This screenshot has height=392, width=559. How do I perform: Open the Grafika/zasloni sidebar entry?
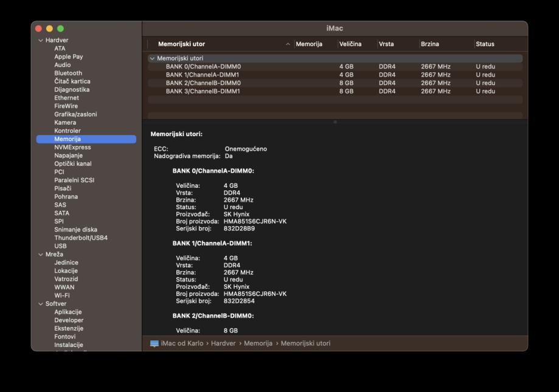(75, 114)
